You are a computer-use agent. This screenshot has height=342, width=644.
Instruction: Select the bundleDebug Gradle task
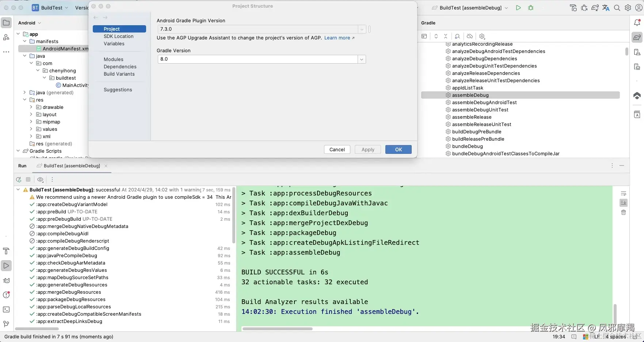click(x=467, y=146)
